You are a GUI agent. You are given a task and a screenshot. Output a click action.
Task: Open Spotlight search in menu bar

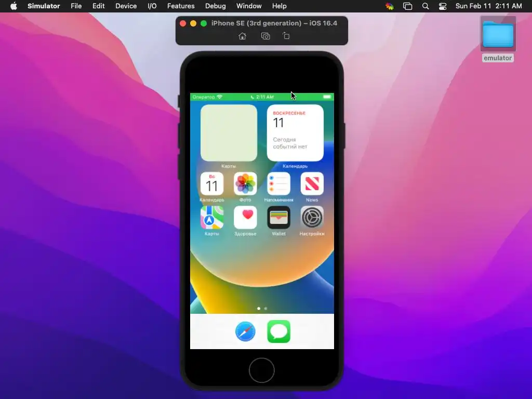(x=425, y=6)
